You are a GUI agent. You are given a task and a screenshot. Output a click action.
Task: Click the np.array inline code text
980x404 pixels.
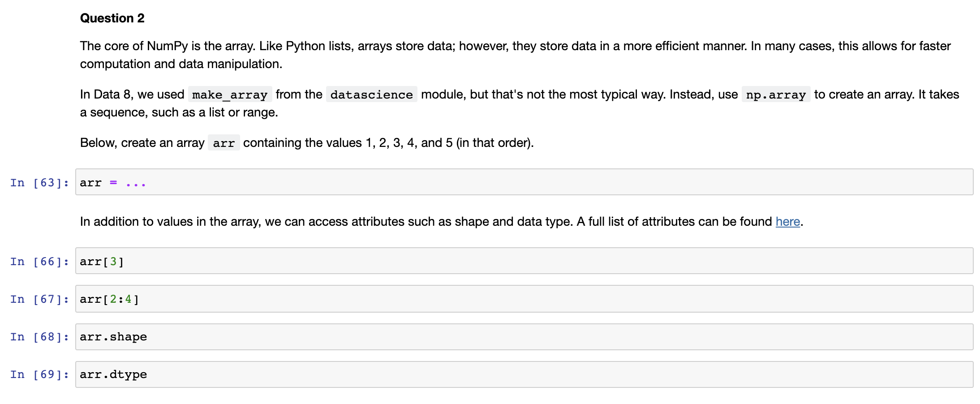click(776, 95)
